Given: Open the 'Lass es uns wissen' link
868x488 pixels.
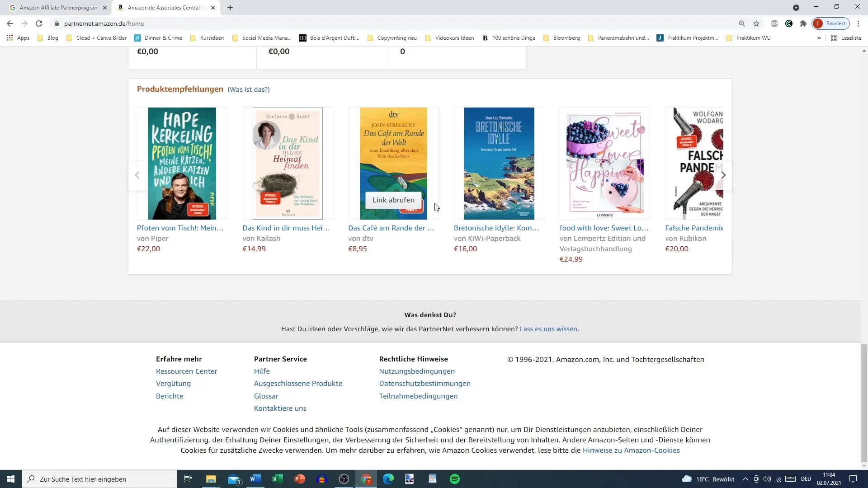Looking at the screenshot, I should click(x=549, y=329).
